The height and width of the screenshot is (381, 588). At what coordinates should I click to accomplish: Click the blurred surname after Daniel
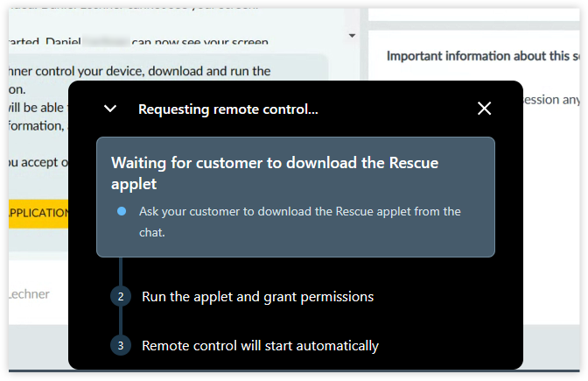pyautogui.click(x=106, y=40)
